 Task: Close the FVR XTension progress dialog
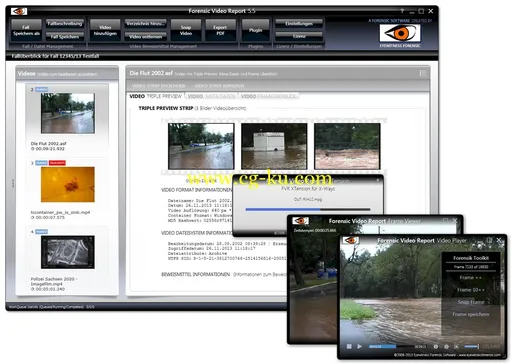[x=378, y=180]
